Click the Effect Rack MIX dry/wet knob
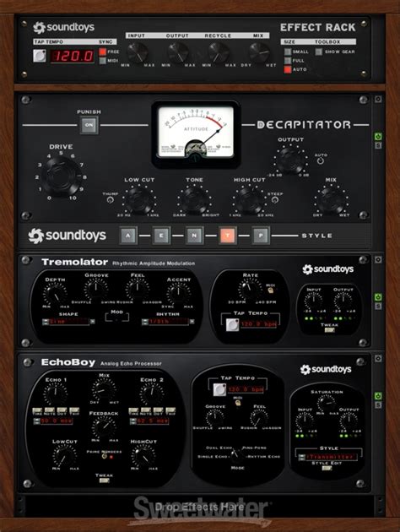The height and width of the screenshot is (532, 400). point(259,52)
